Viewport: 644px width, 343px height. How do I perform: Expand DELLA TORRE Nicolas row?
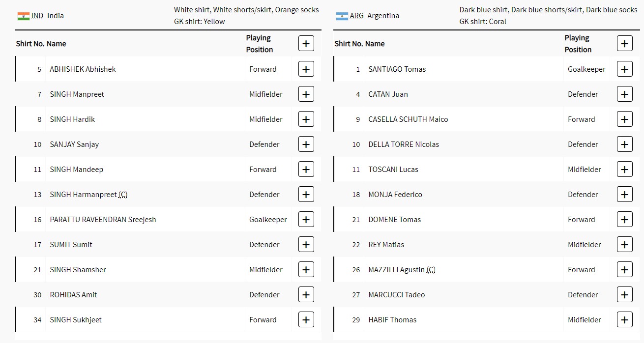[624, 144]
